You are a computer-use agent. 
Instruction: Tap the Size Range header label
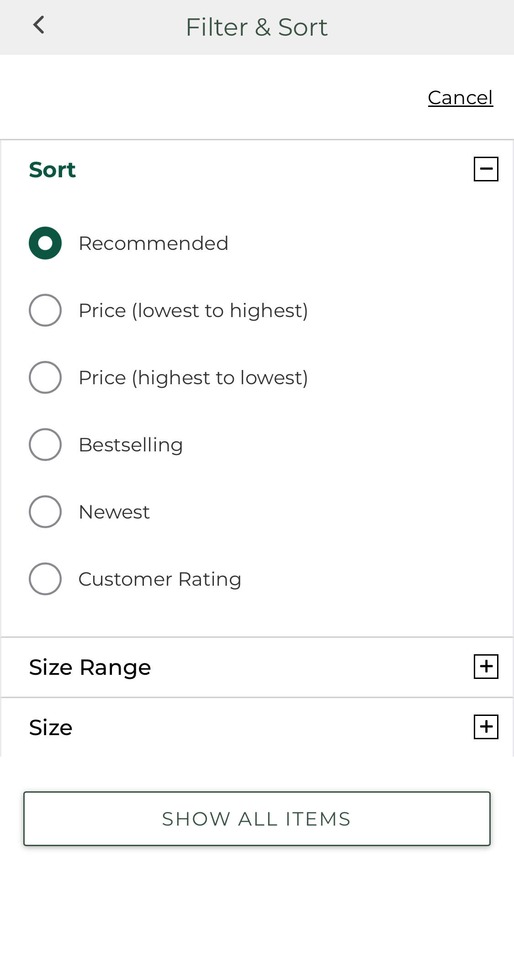click(90, 667)
